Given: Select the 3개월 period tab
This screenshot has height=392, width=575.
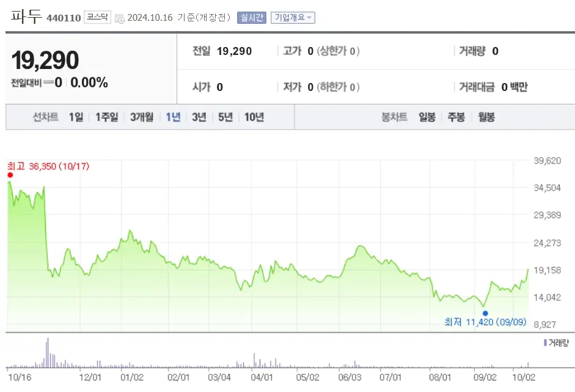Looking at the screenshot, I should click(x=141, y=117).
